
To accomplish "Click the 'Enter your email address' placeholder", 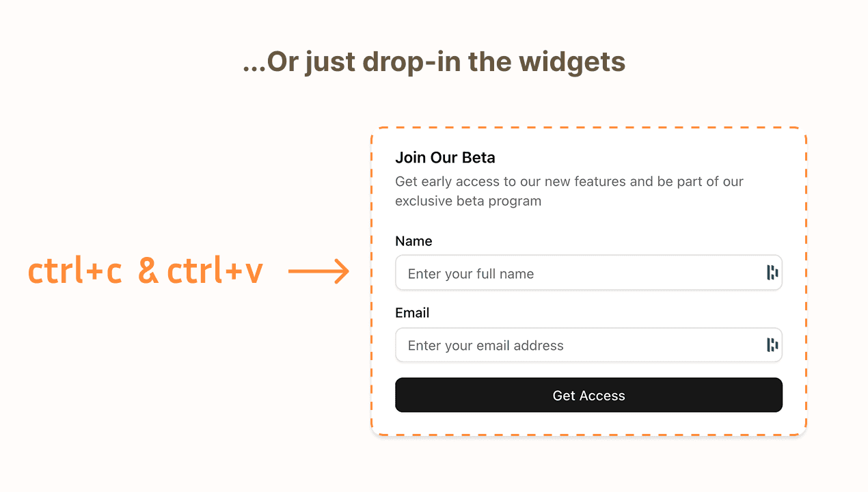I will pyautogui.click(x=485, y=346).
